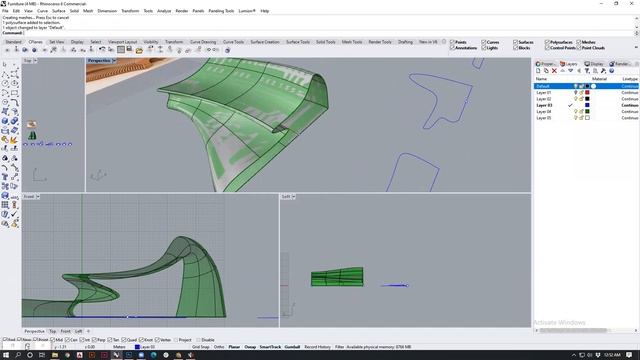640x360 pixels.
Task: Create a new sublayer icon
Action: (546, 71)
